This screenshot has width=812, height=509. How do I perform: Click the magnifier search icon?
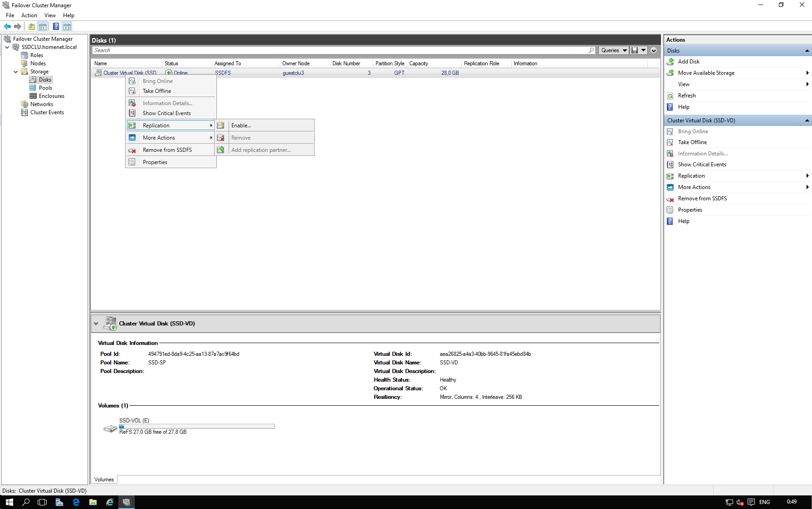592,50
